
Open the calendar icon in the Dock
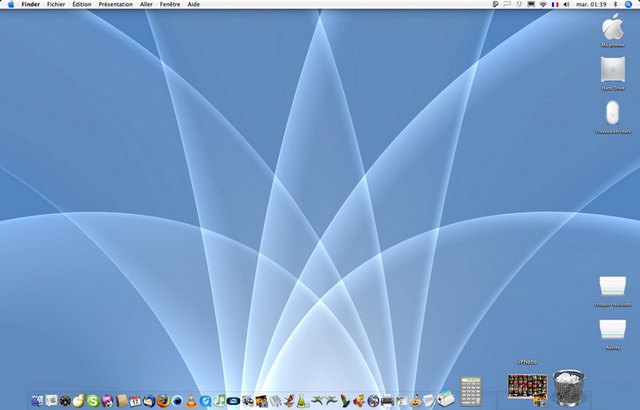135,401
